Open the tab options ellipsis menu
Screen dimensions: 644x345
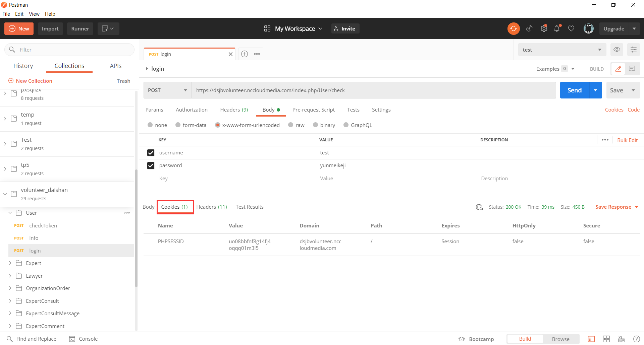click(257, 54)
